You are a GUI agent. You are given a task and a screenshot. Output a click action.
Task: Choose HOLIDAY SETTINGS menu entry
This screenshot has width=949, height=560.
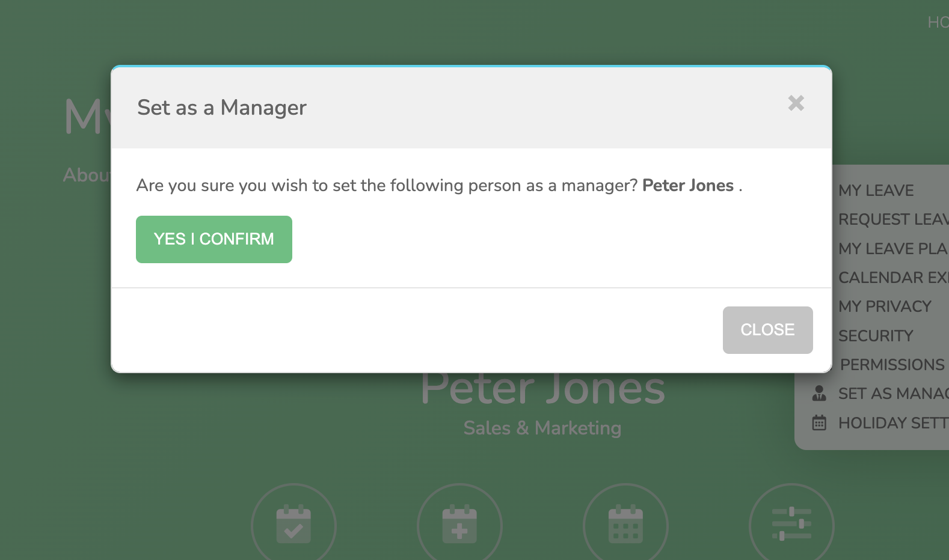(x=894, y=423)
